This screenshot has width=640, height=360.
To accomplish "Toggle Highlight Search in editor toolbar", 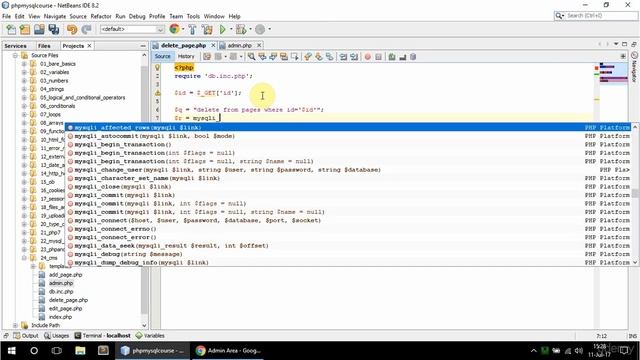I will pos(283,57).
